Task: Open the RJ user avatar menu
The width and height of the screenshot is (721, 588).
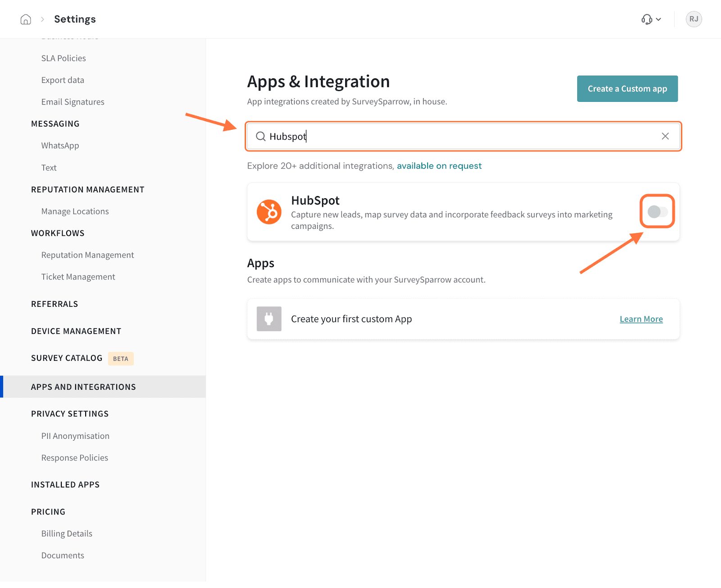Action: tap(694, 19)
